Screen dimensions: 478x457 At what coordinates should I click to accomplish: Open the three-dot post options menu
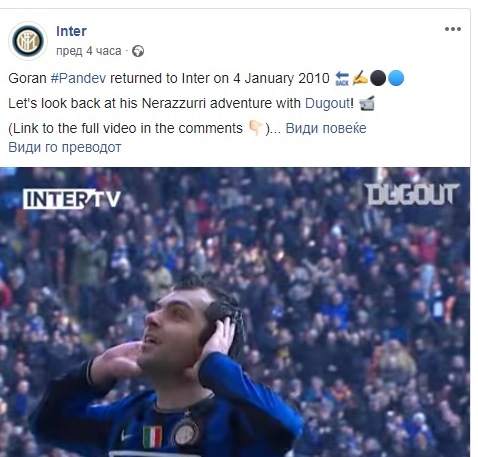[x=453, y=29]
